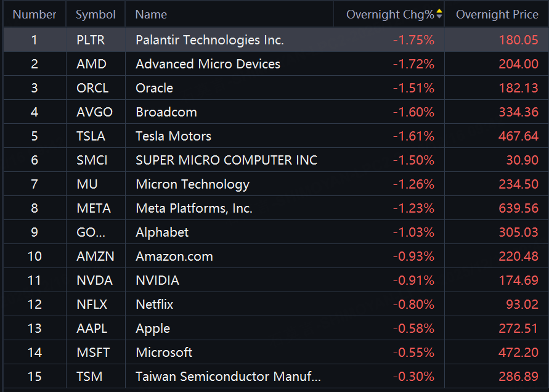Click the Broadcom row name
The width and height of the screenshot is (549, 392).
(x=166, y=112)
